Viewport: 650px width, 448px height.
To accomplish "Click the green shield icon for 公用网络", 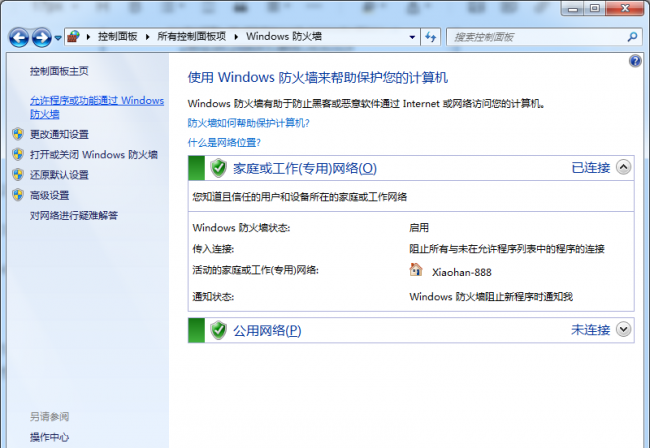I will [x=218, y=330].
